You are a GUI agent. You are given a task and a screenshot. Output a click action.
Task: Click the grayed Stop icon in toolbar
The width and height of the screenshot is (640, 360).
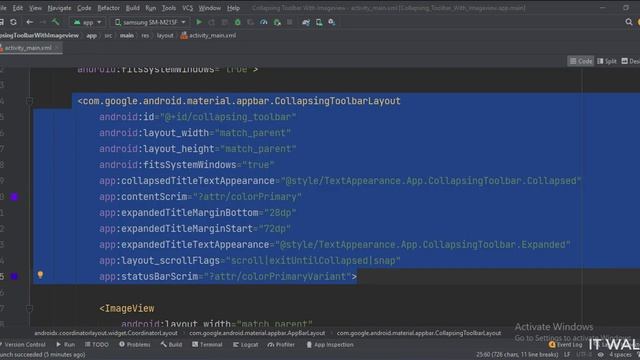coord(289,22)
